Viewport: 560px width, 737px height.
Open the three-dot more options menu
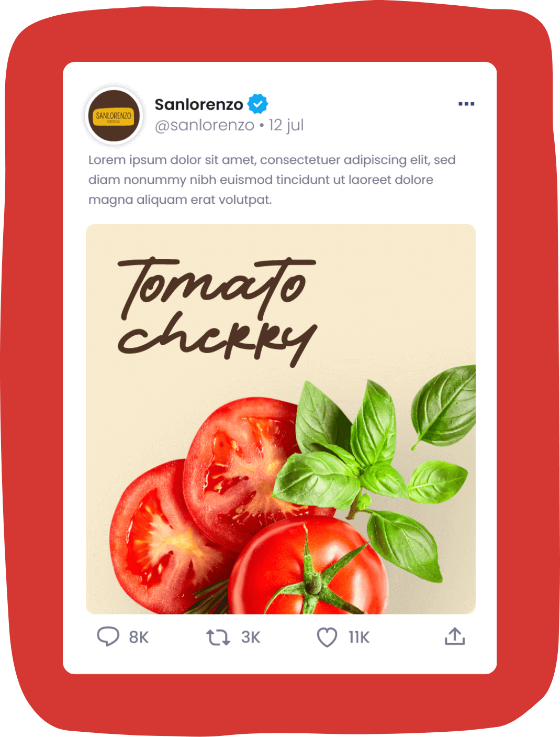466,104
